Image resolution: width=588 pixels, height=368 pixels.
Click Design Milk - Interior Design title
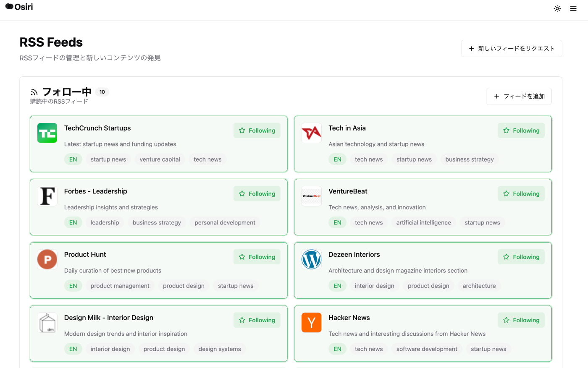[109, 318]
